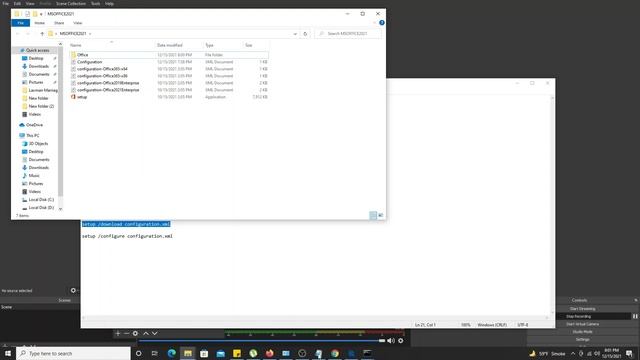Open OneDrive in navigation pane
The width and height of the screenshot is (640, 360).
(34, 125)
